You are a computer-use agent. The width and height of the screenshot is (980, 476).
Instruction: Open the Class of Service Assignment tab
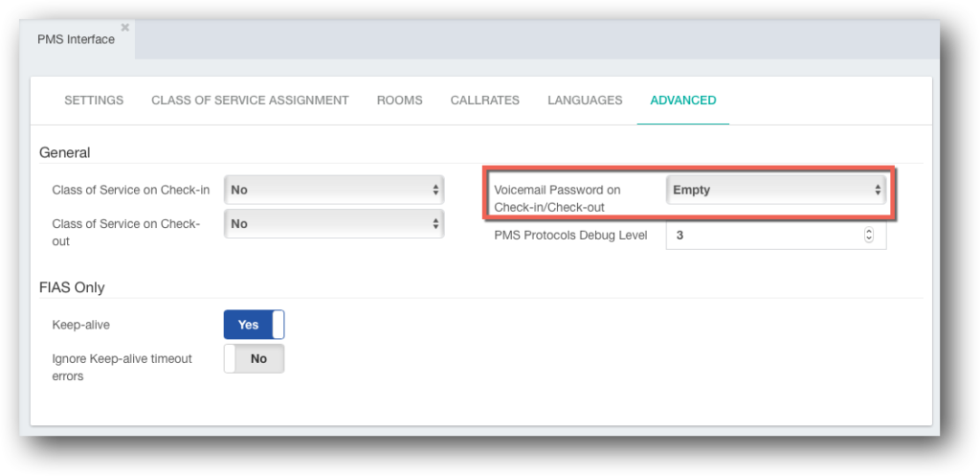(250, 100)
